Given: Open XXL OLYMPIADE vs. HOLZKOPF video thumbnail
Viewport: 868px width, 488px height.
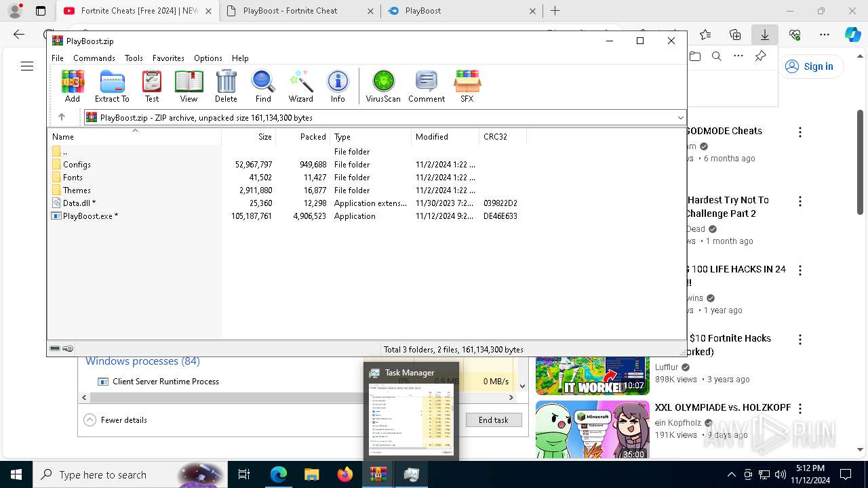Looking at the screenshot, I should (x=592, y=430).
